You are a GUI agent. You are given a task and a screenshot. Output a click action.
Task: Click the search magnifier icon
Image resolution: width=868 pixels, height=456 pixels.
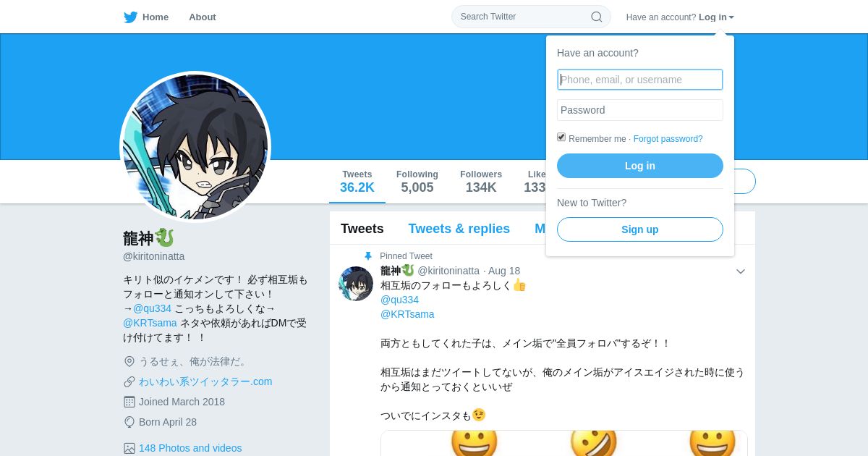[x=597, y=17]
